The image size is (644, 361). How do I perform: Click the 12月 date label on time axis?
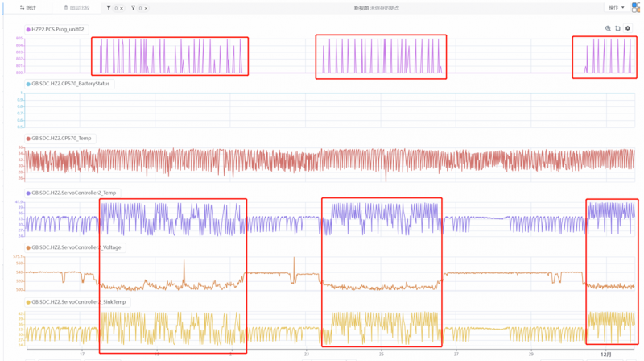pyautogui.click(x=605, y=355)
